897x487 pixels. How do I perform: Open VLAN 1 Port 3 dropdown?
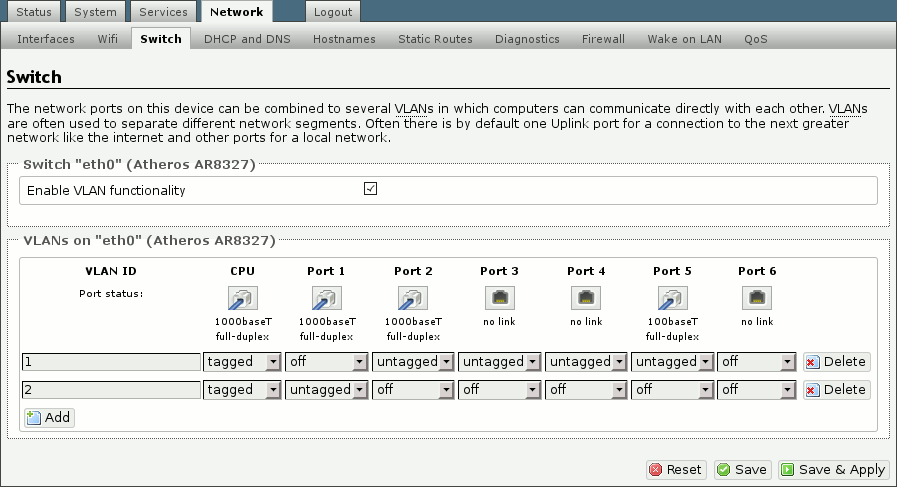499,362
